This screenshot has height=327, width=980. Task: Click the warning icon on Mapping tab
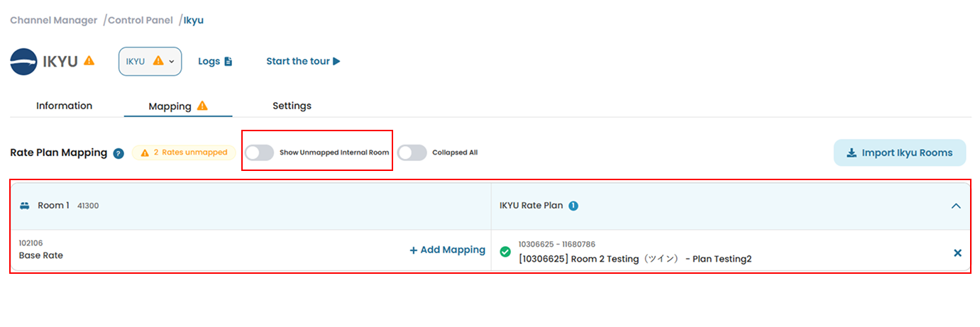click(x=202, y=106)
